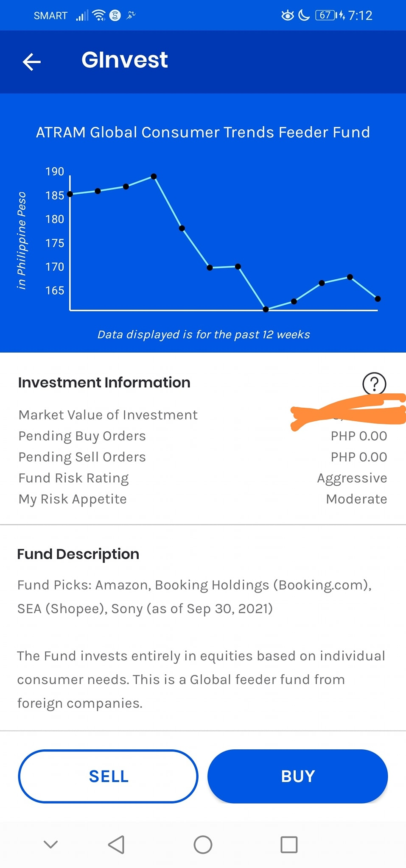Tap the Fund Description heading
Image resolution: width=406 pixels, height=868 pixels.
click(x=78, y=554)
